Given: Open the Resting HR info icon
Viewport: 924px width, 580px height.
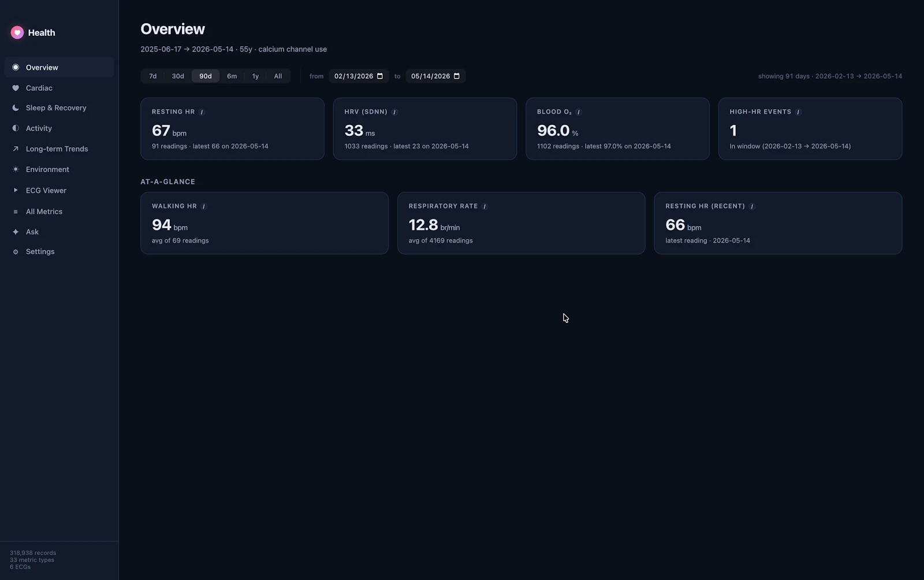Looking at the screenshot, I should pyautogui.click(x=202, y=112).
